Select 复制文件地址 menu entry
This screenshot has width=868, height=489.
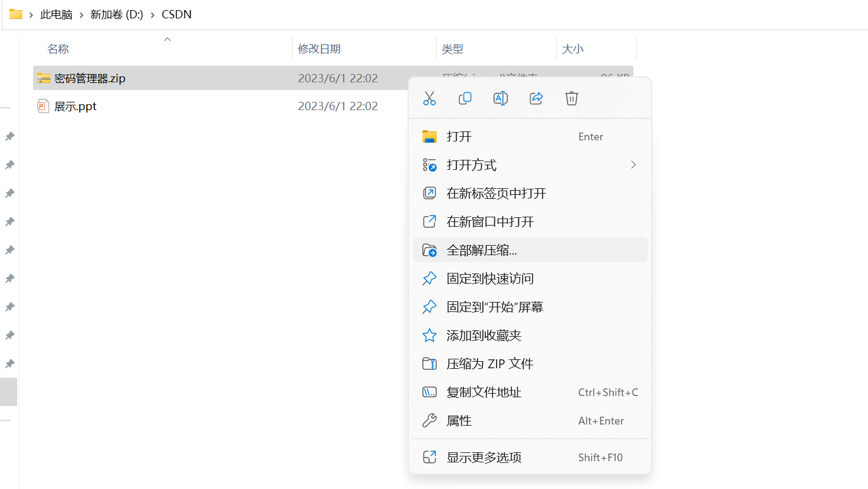pyautogui.click(x=530, y=392)
